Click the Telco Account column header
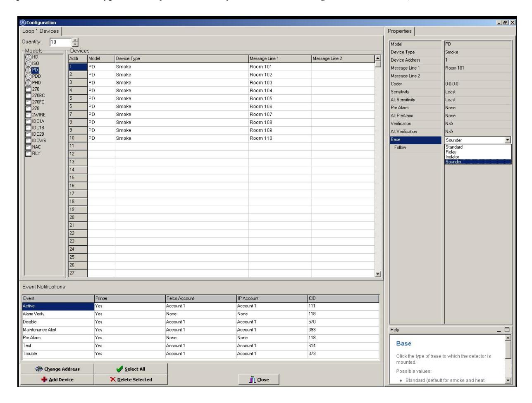 point(200,298)
